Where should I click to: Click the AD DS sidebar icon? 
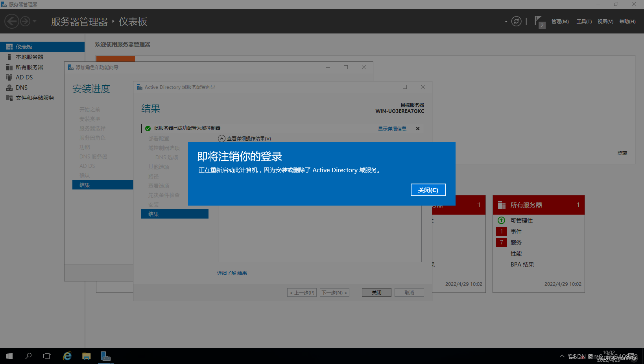click(x=9, y=77)
